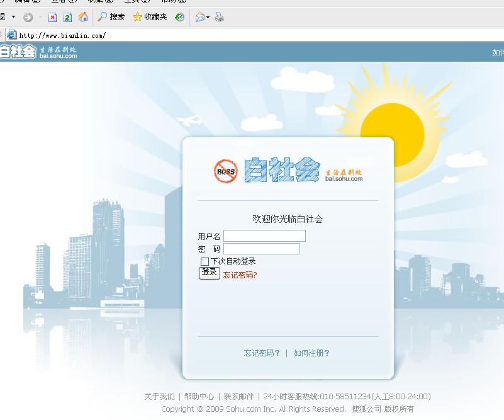Click the Stop loading icon
Screen dimensions: 504x420
[x=52, y=17]
